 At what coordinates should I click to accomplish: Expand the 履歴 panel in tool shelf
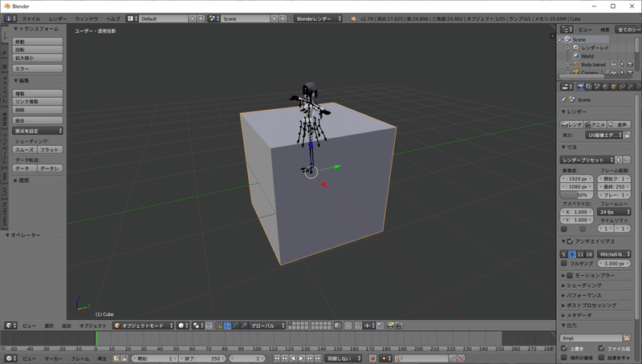click(x=22, y=180)
